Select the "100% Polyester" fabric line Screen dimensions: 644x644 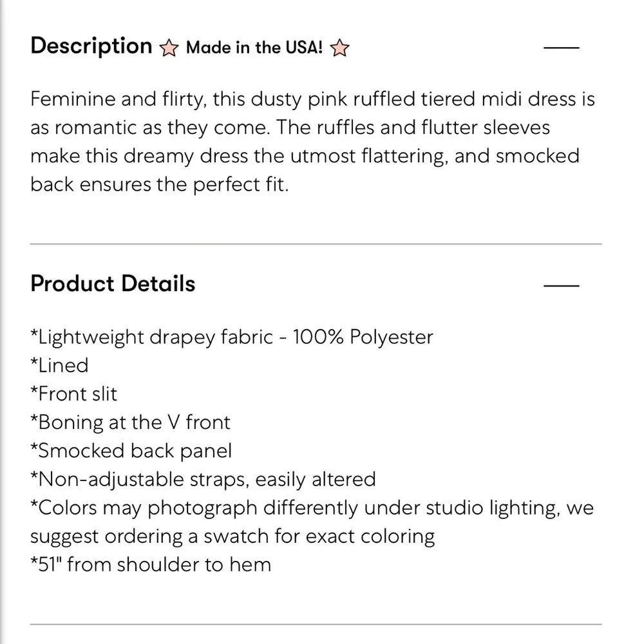coord(232,337)
